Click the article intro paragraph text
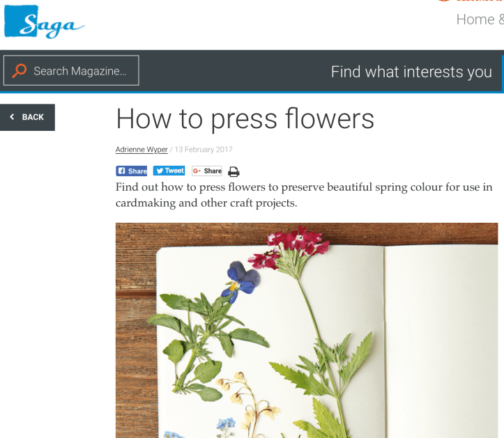 coord(304,195)
